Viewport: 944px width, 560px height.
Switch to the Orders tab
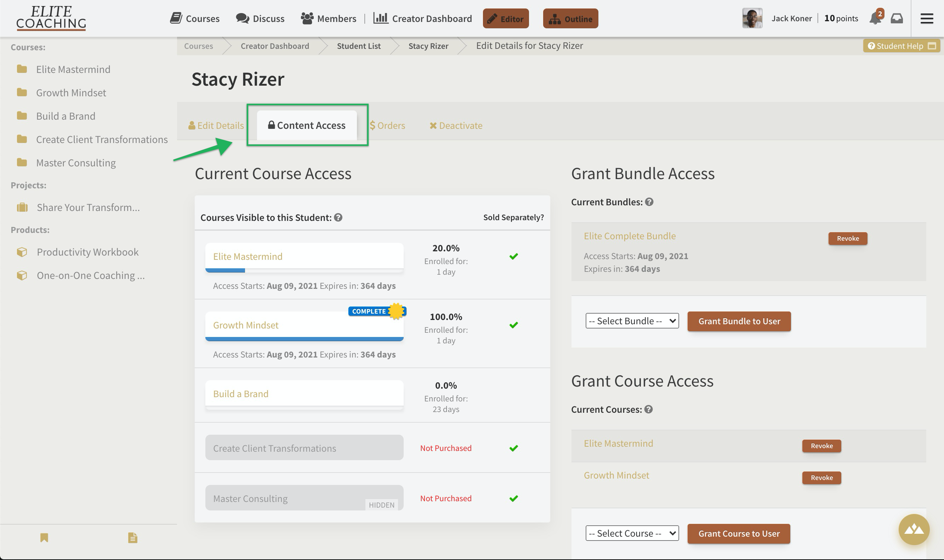388,125
